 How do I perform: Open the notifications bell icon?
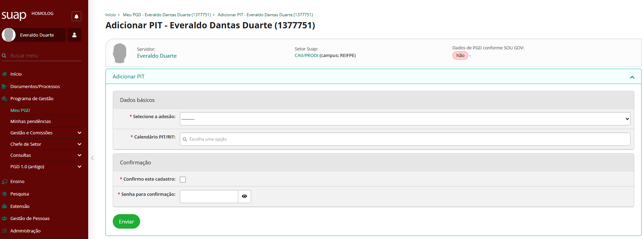tap(76, 16)
